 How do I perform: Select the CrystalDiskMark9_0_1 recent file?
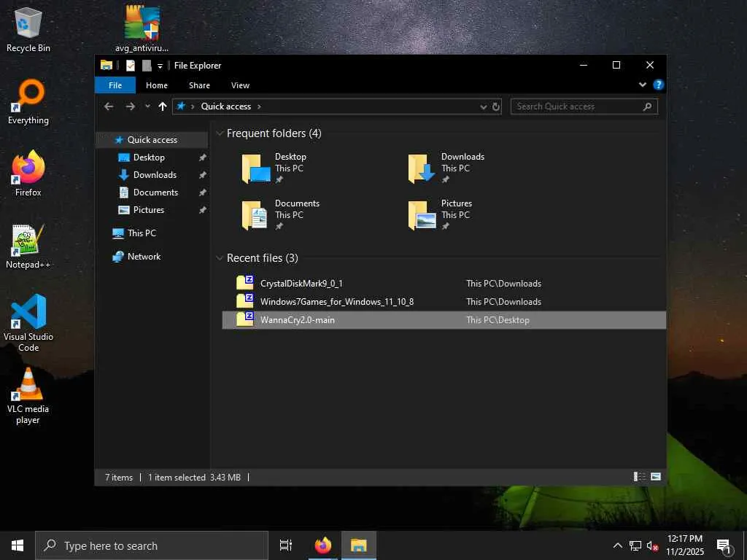(301, 284)
